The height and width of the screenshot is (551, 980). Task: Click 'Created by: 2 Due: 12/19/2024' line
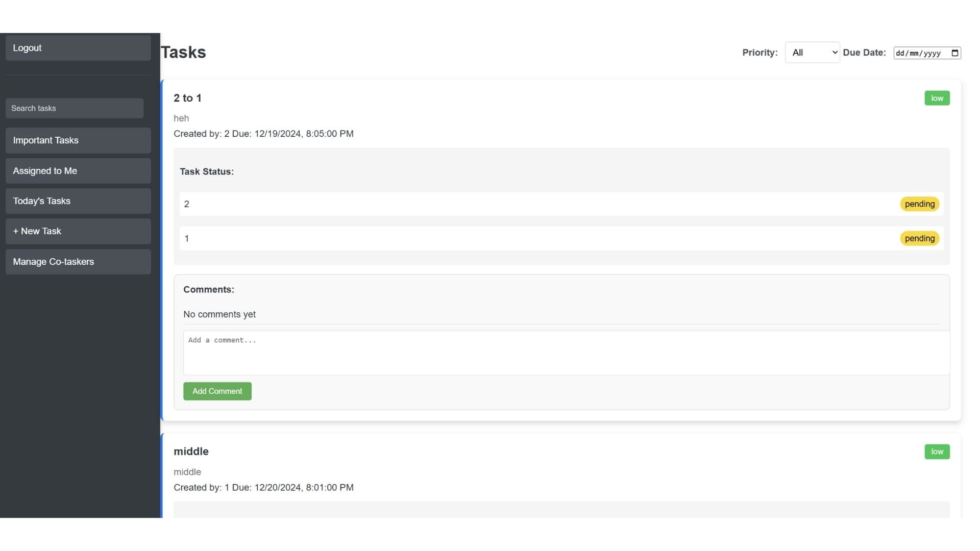tap(263, 134)
